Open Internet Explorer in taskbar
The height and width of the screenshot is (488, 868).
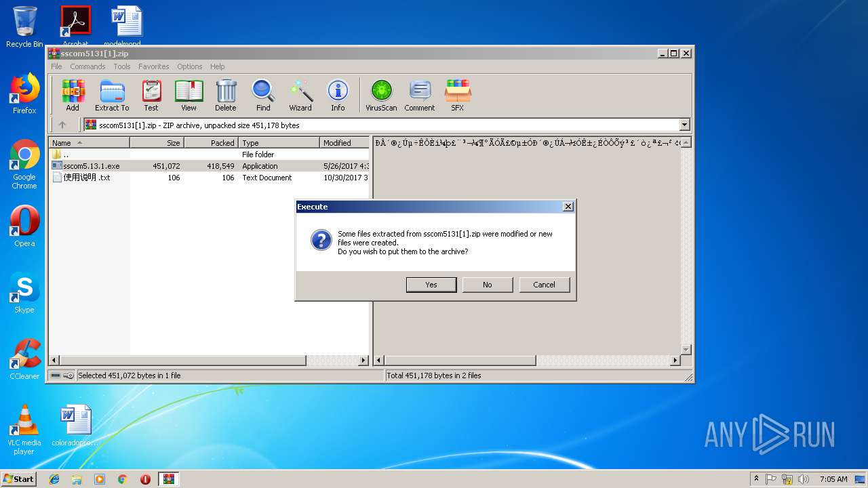(54, 479)
